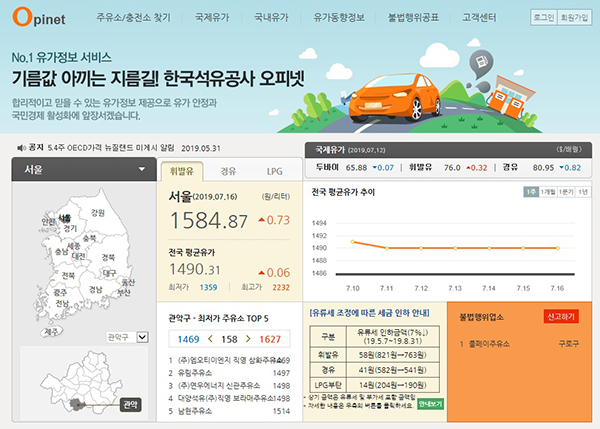Select 전남 on the Korea map

point(62,303)
